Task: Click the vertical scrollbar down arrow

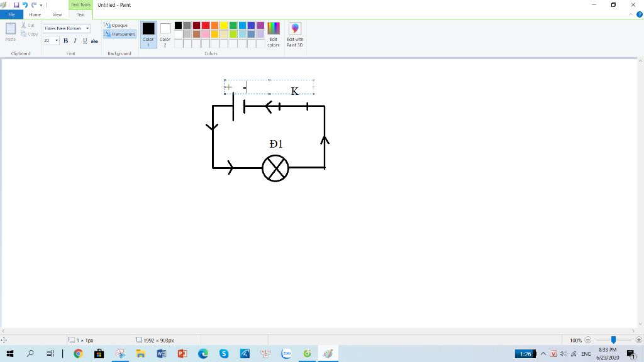Action: click(x=640, y=324)
